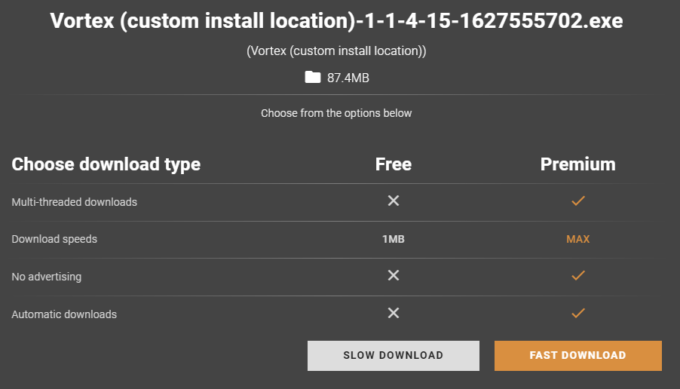Click the SLOW DOWNLOAD button
This screenshot has height=389, width=680.
[x=393, y=356]
